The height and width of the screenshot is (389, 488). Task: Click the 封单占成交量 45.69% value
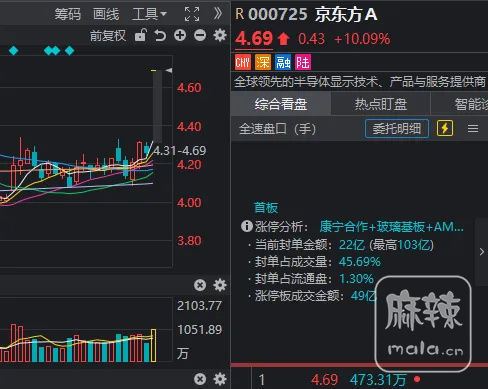[x=360, y=262]
